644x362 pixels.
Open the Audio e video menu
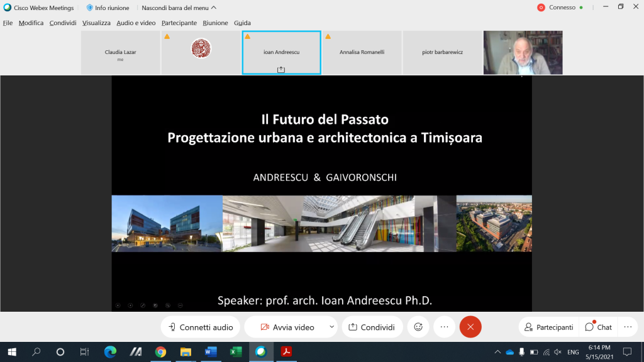point(136,23)
